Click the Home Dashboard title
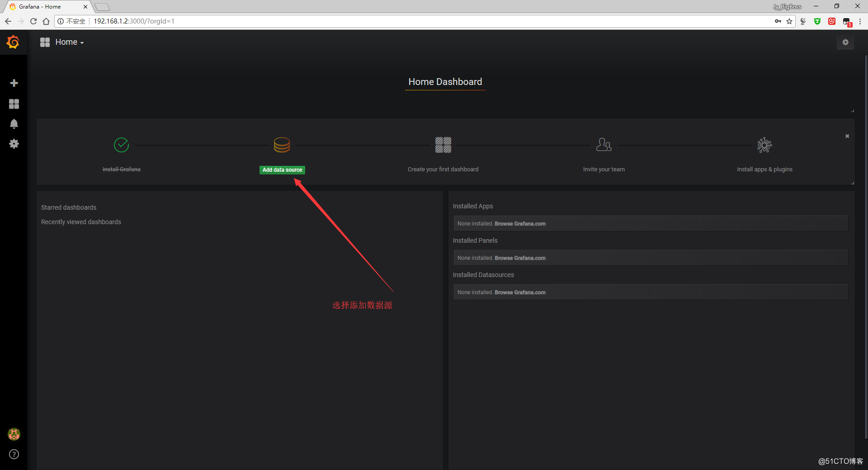This screenshot has height=470, width=868. click(445, 82)
